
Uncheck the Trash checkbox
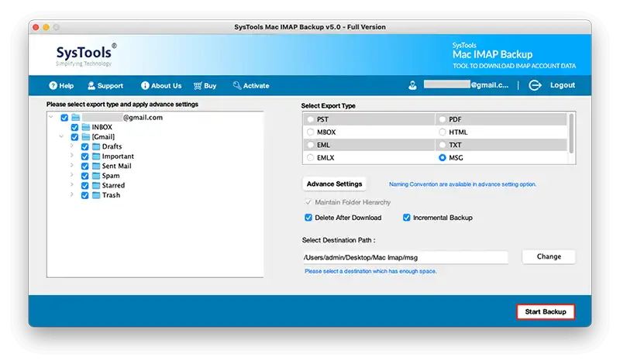click(85, 195)
